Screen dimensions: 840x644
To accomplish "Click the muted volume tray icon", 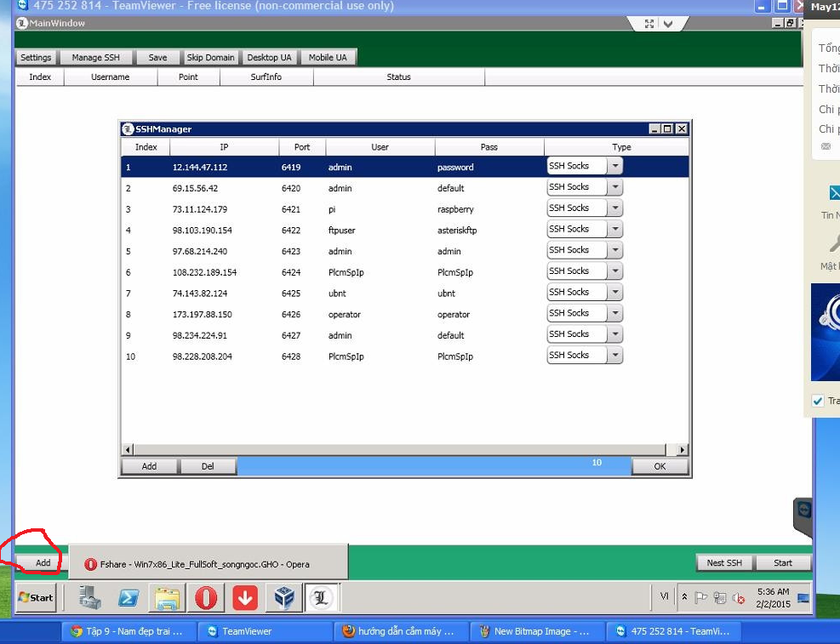I will (738, 598).
